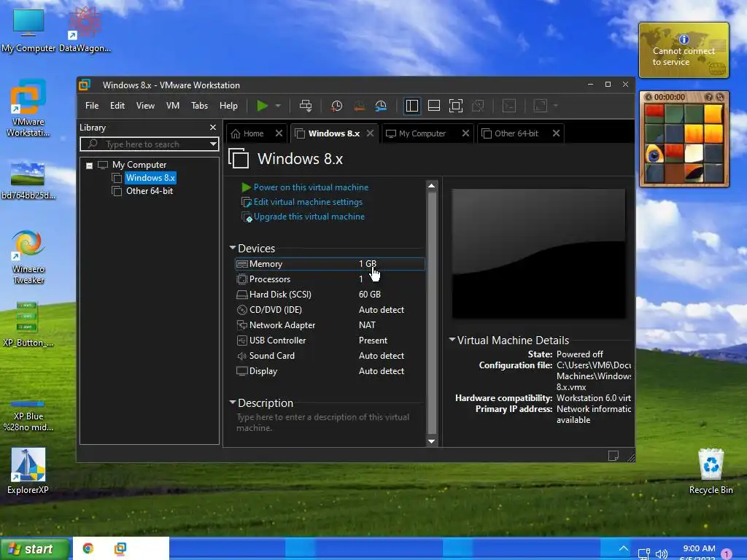This screenshot has width=747, height=560.
Task: Collapse the My Computer tree node
Action: pos(89,166)
